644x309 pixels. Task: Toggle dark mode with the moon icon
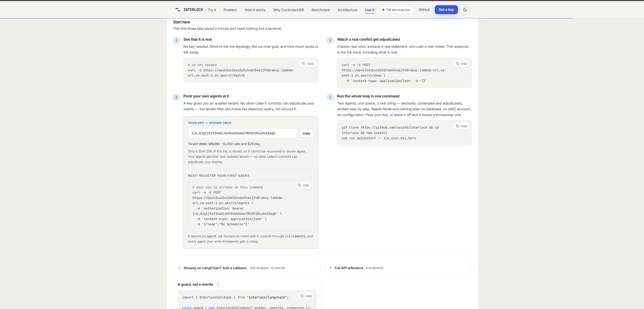coord(465,10)
